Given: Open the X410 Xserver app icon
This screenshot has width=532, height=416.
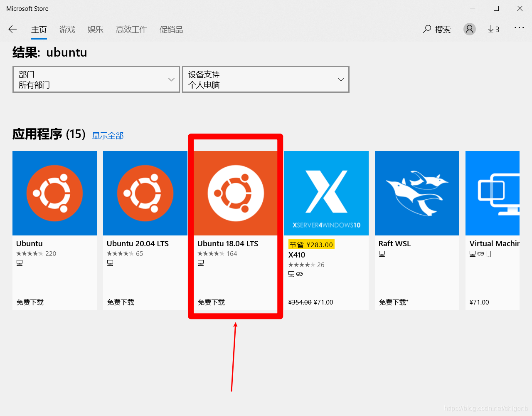Looking at the screenshot, I should point(326,193).
